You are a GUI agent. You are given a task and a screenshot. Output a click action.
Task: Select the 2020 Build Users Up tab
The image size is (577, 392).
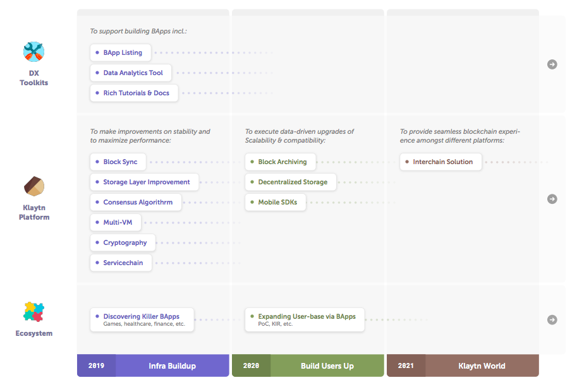[308, 365]
